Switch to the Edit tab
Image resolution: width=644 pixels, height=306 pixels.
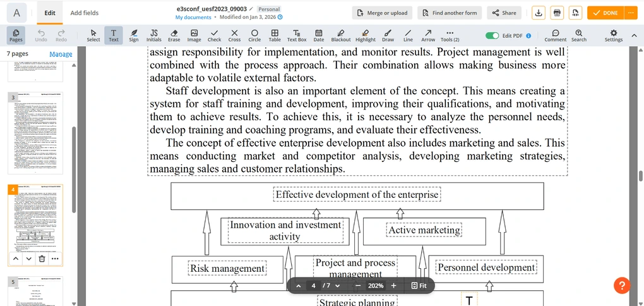point(50,13)
